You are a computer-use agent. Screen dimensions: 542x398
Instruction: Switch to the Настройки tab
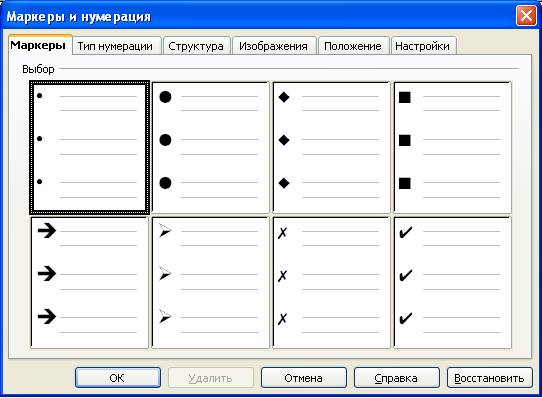click(423, 46)
